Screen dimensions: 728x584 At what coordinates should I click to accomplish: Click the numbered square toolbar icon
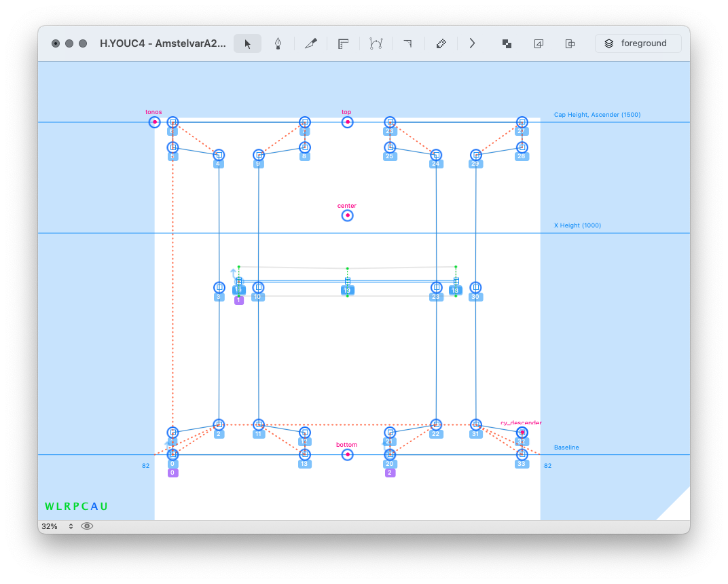click(539, 43)
